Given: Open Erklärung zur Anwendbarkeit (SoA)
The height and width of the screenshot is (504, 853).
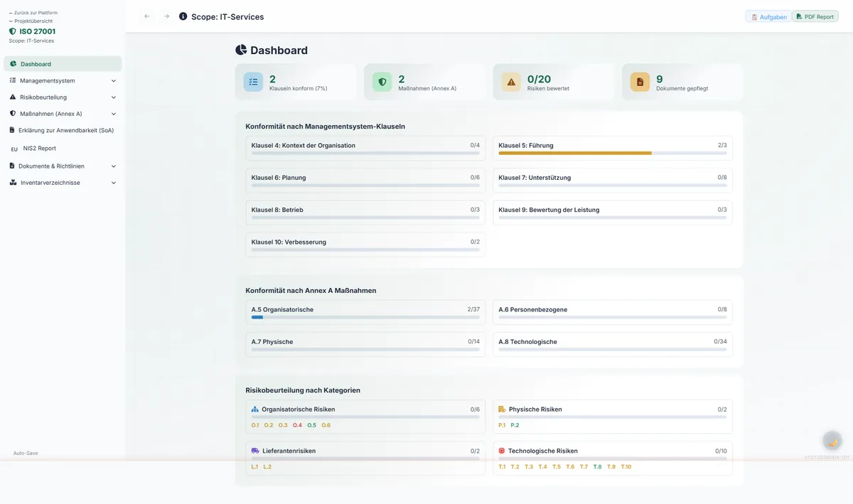Looking at the screenshot, I should pyautogui.click(x=63, y=130).
